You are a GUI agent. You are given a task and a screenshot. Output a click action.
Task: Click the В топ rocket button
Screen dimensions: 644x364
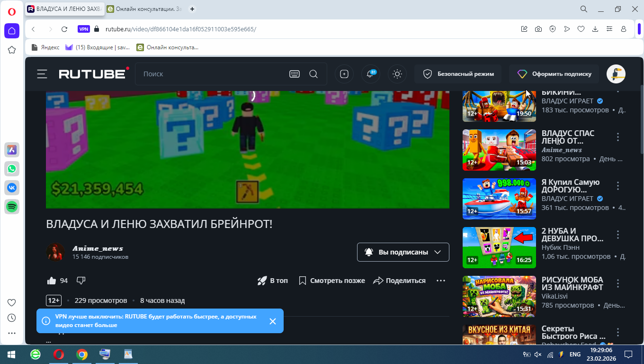point(272,281)
